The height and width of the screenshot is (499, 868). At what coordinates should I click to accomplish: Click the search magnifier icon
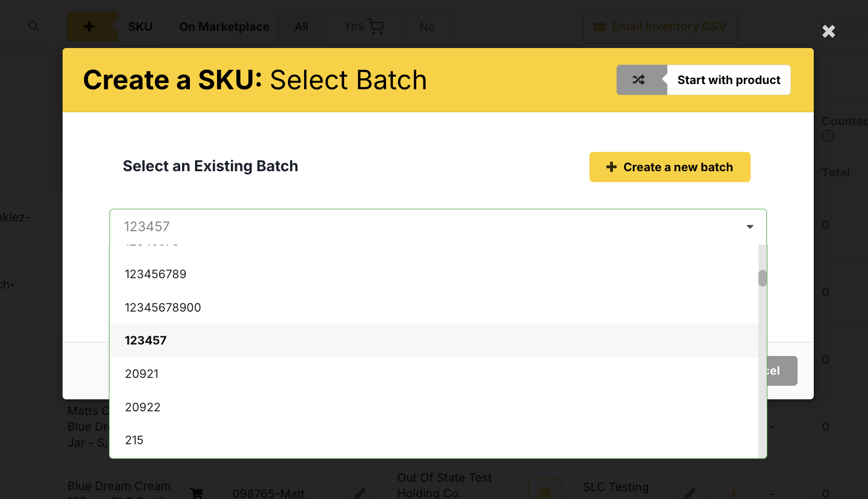(x=33, y=26)
